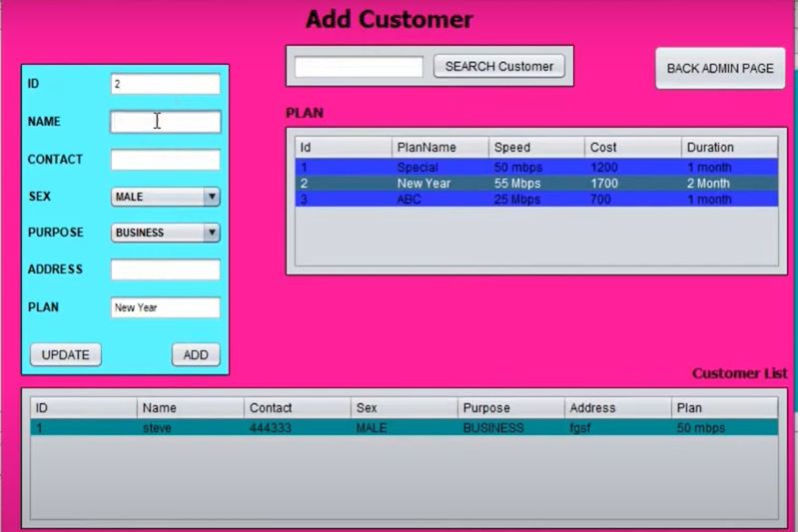798x532 pixels.
Task: Click the ID input field
Action: pos(166,84)
